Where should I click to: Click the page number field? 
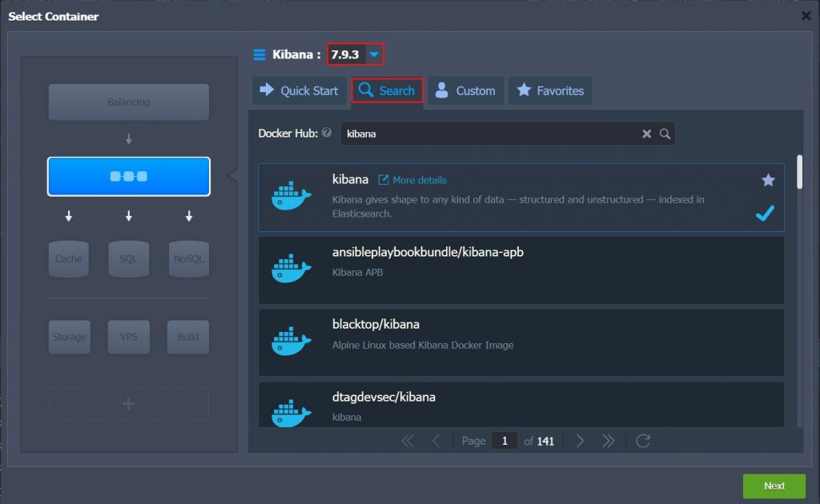click(504, 441)
